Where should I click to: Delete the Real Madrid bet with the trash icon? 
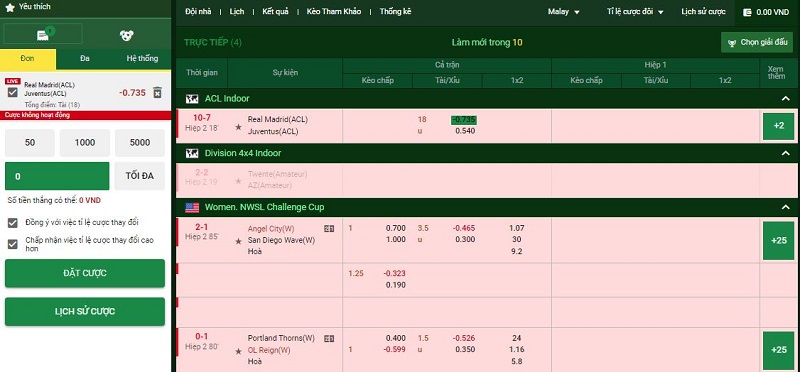[158, 92]
